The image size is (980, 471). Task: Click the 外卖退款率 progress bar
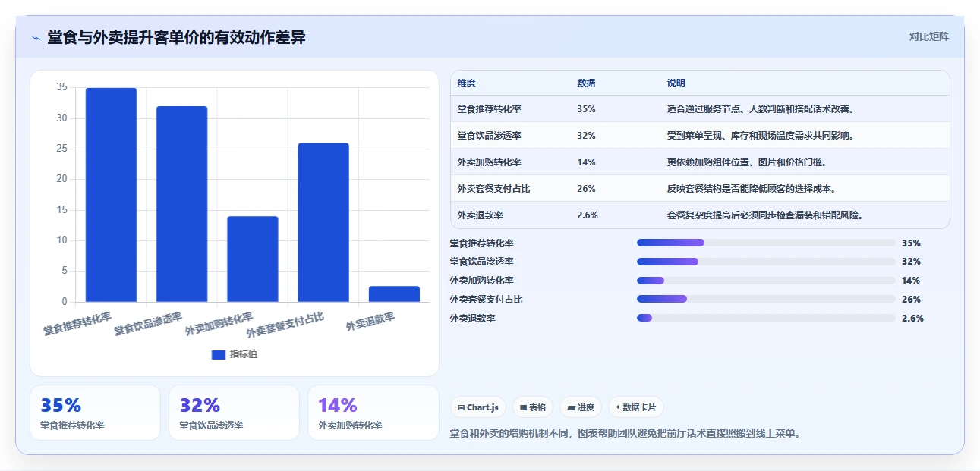(x=766, y=318)
